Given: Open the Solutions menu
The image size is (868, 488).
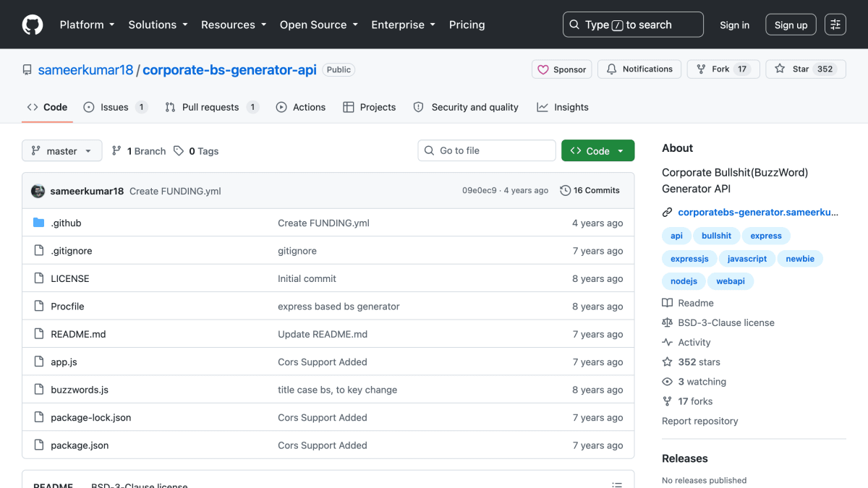Looking at the screenshot, I should [158, 25].
